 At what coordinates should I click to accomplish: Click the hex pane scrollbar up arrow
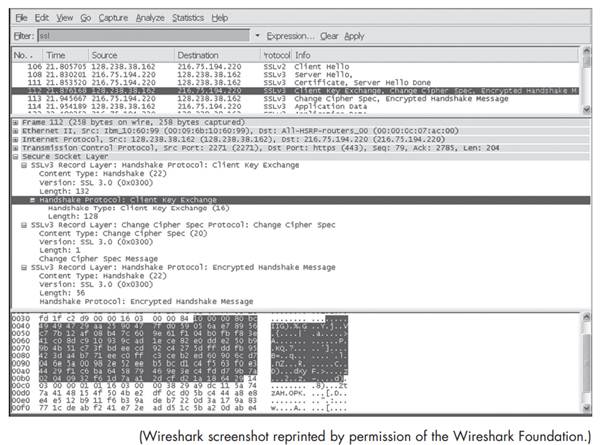586,317
